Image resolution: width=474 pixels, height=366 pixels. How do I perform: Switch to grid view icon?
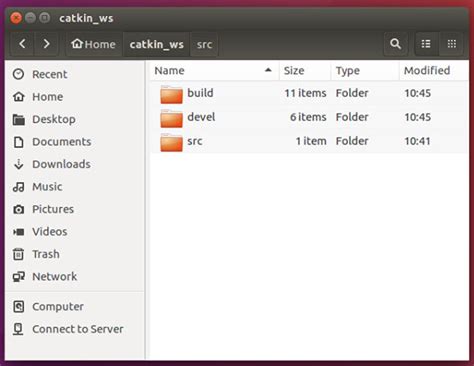pyautogui.click(x=452, y=44)
